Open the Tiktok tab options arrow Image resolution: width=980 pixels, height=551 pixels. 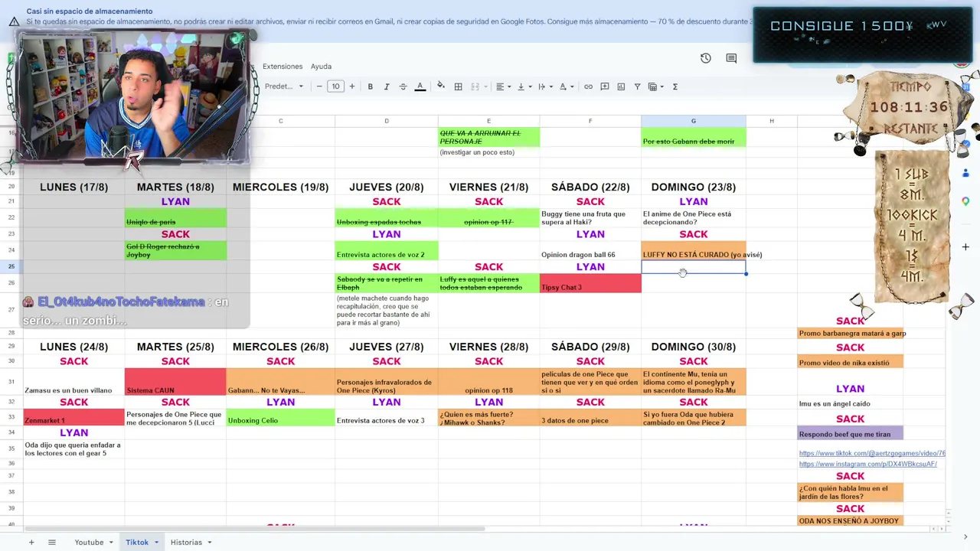pyautogui.click(x=156, y=543)
